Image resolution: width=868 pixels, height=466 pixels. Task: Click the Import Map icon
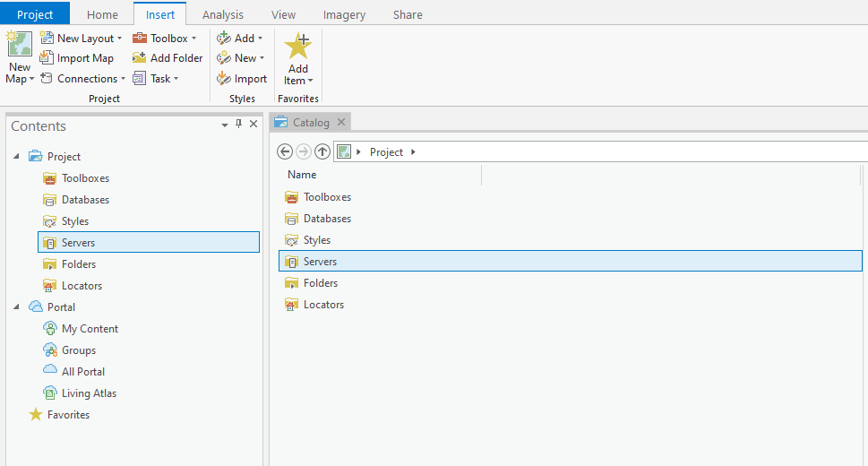tap(47, 58)
